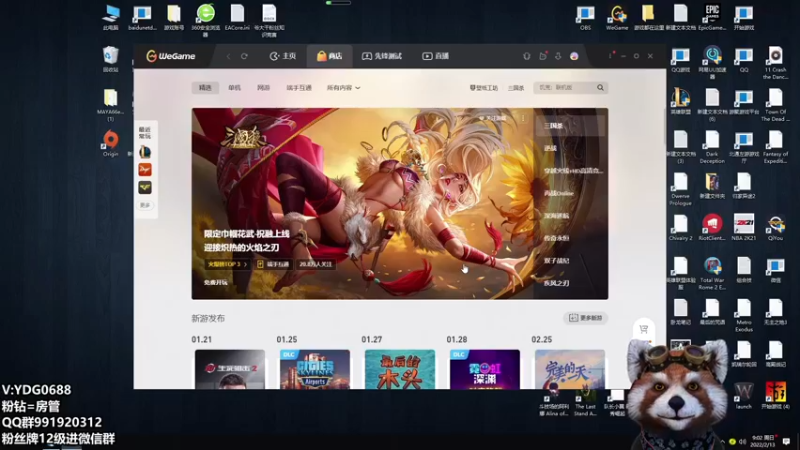
Task: Click the 端手互通 tag on banner
Action: pyautogui.click(x=273, y=264)
